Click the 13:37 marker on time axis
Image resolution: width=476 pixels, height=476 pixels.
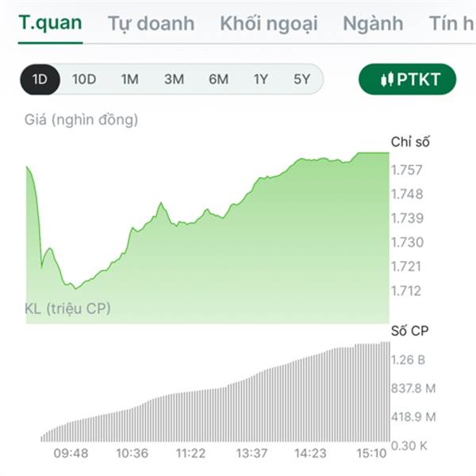251,453
